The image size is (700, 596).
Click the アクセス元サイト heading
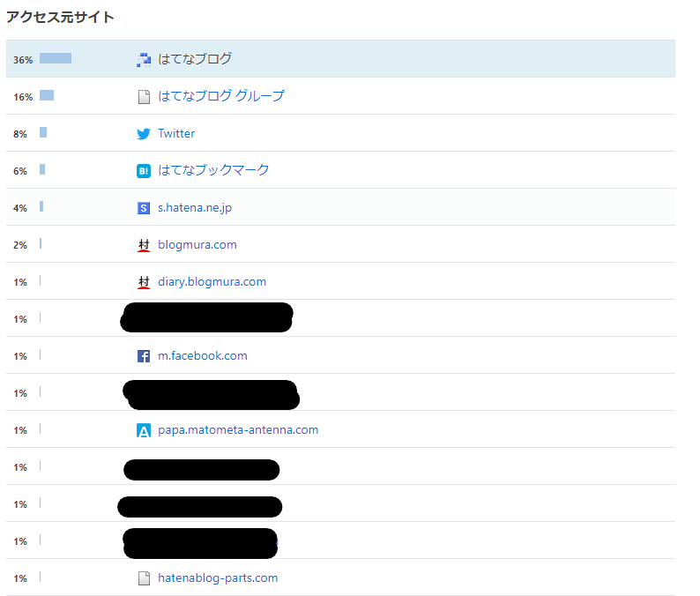(x=60, y=17)
